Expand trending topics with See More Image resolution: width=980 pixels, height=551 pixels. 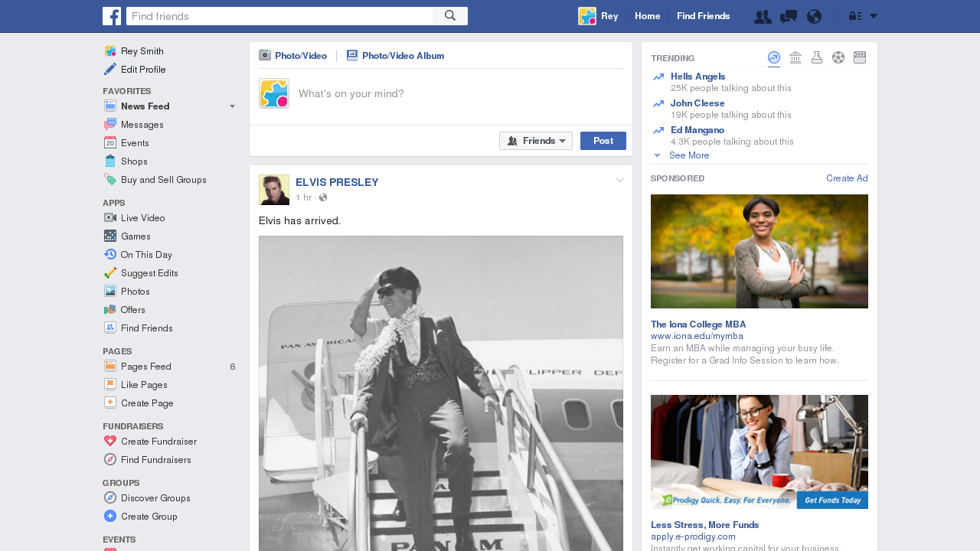click(689, 155)
